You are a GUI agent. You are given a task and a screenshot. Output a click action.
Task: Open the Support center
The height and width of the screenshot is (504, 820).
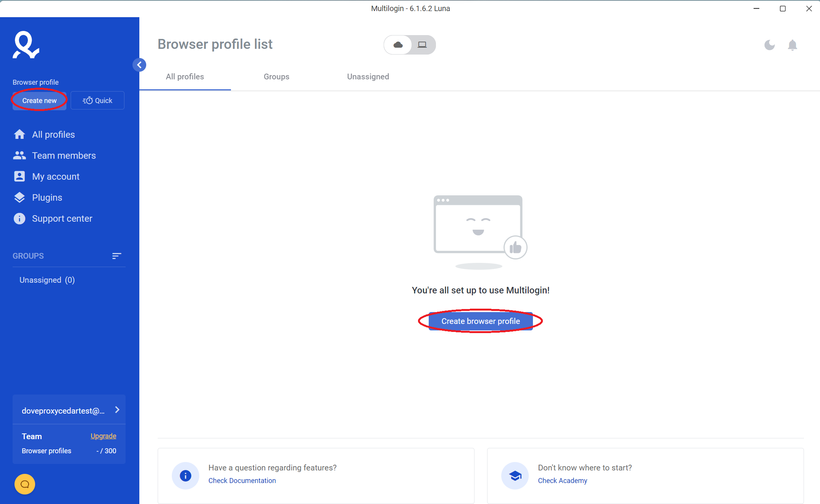tap(62, 218)
